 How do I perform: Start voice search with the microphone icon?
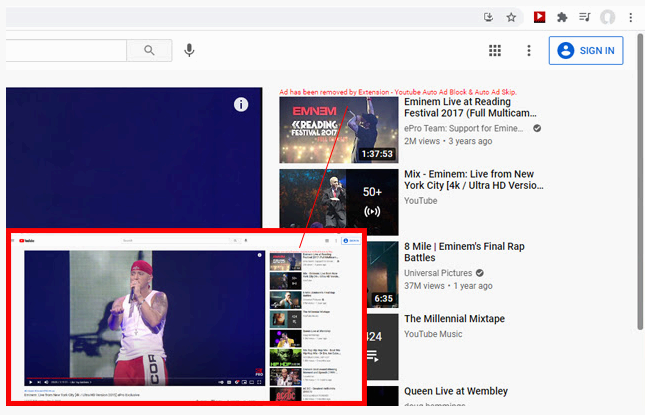[x=189, y=50]
